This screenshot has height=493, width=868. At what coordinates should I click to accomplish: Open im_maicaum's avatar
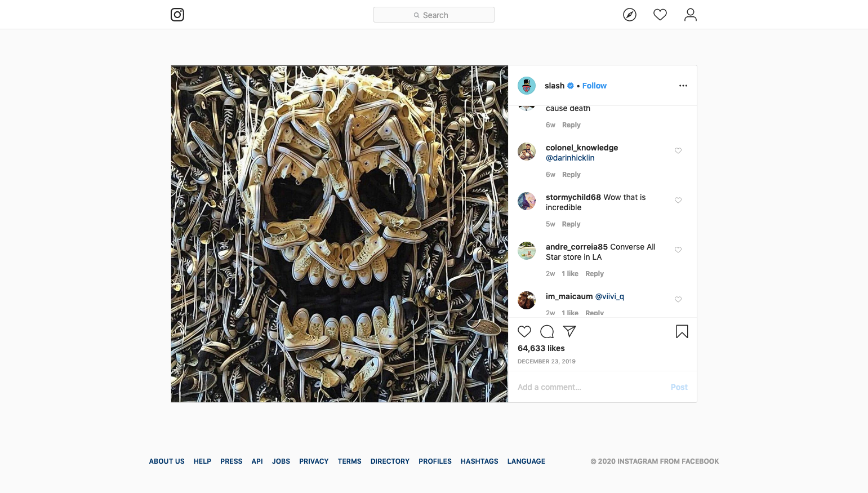point(527,300)
